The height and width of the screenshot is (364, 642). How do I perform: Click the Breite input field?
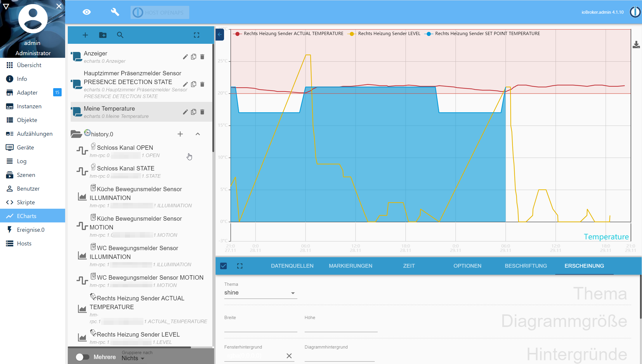pyautogui.click(x=261, y=328)
